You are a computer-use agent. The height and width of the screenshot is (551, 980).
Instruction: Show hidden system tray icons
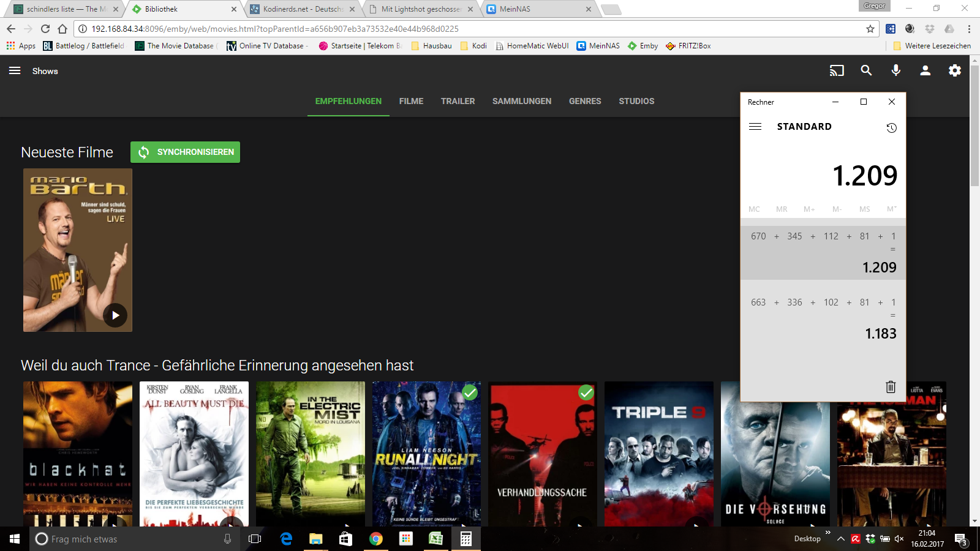coord(841,539)
